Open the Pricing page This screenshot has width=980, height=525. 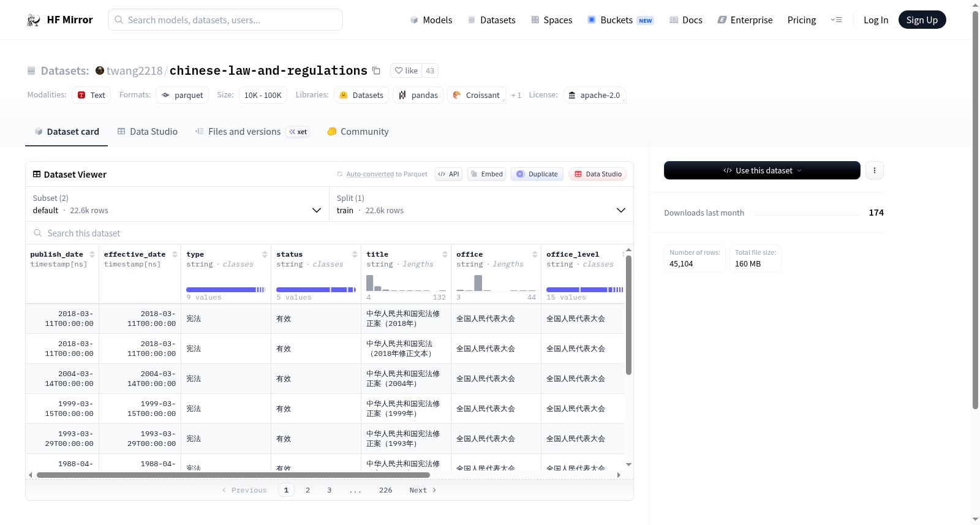(x=802, y=20)
